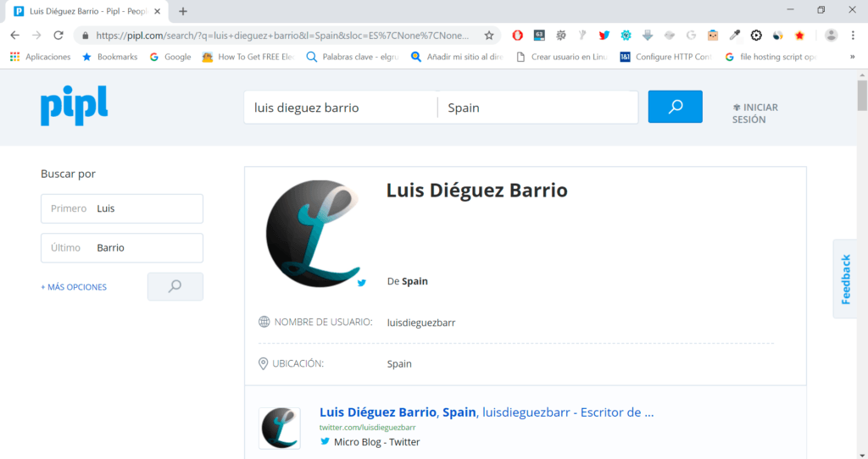This screenshot has width=868, height=459.
Task: Click the Twitter badge on profile picture
Action: [361, 283]
